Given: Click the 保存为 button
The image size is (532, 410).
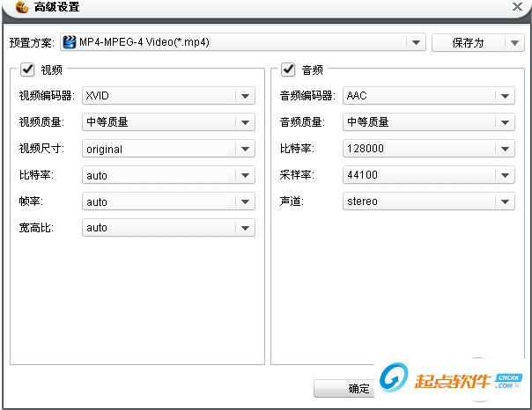Looking at the screenshot, I should coord(469,43).
